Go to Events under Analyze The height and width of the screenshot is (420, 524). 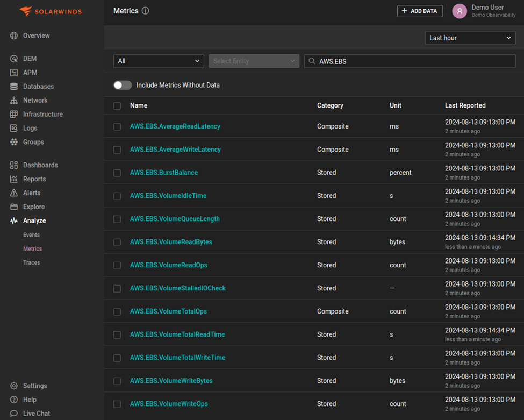click(x=31, y=235)
